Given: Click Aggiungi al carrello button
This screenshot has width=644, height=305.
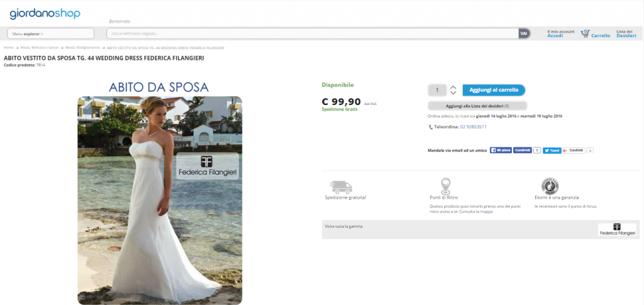Looking at the screenshot, I should [x=494, y=90].
